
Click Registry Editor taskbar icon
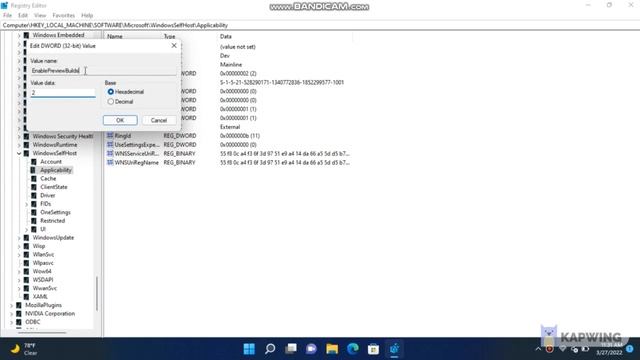(x=394, y=349)
